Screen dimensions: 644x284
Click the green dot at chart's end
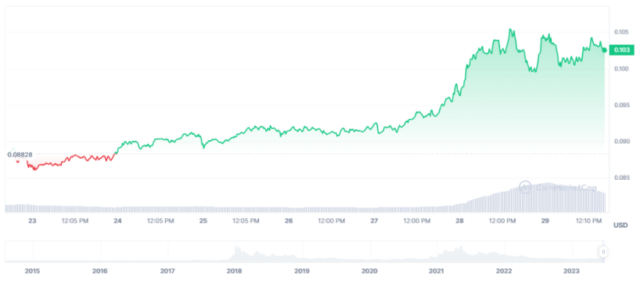click(x=604, y=50)
